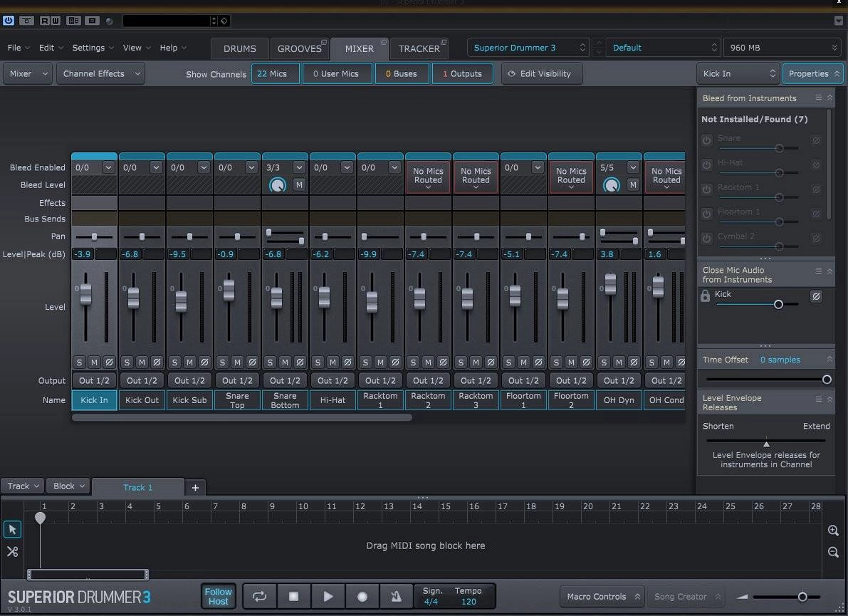Image resolution: width=848 pixels, height=616 pixels.
Task: Open the Default preset selector
Action: click(x=664, y=48)
